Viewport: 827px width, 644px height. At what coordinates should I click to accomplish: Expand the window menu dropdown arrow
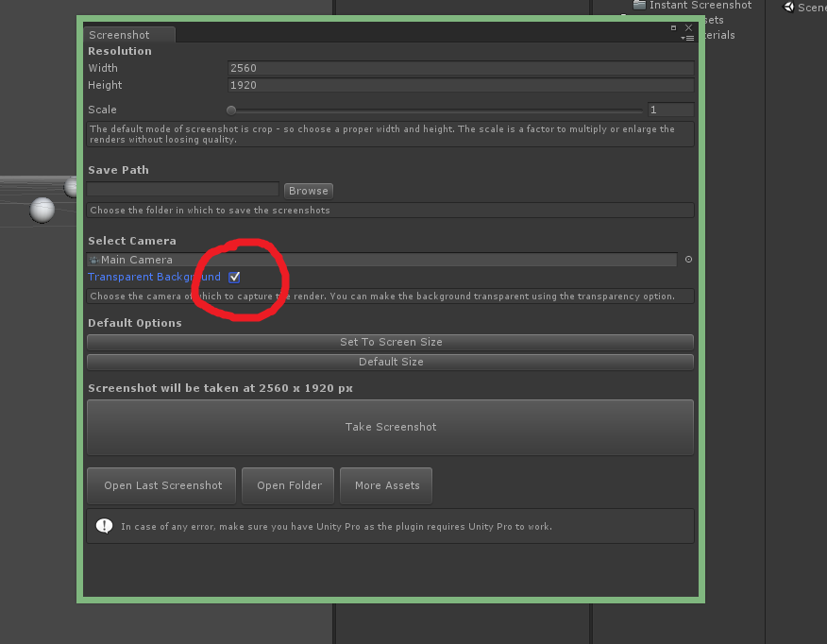(684, 40)
